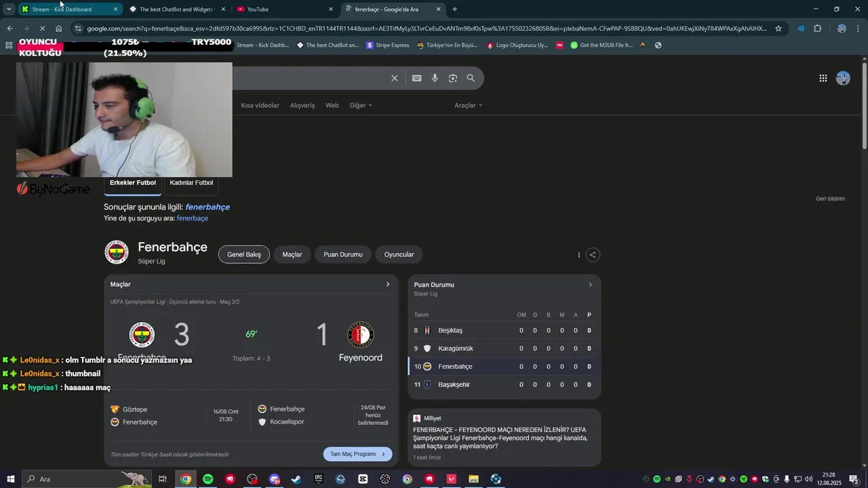View site information icon in address bar
The image size is (868, 488).
pyautogui.click(x=79, y=28)
